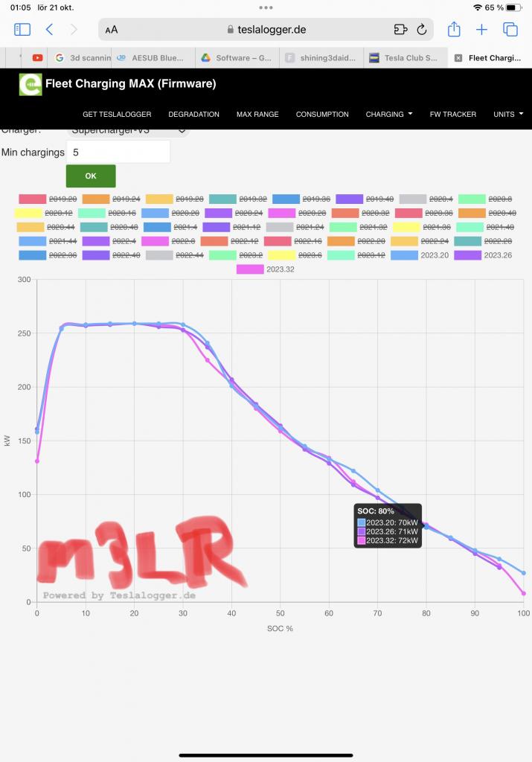This screenshot has height=762, width=532.
Task: Show the 2020.28 firmware series
Action: pos(297,214)
